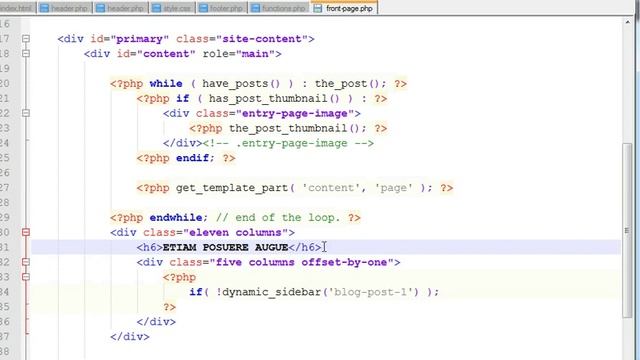Viewport: 640px width, 360px height.
Task: Click have_posts() in the while statement
Action: click(x=241, y=83)
